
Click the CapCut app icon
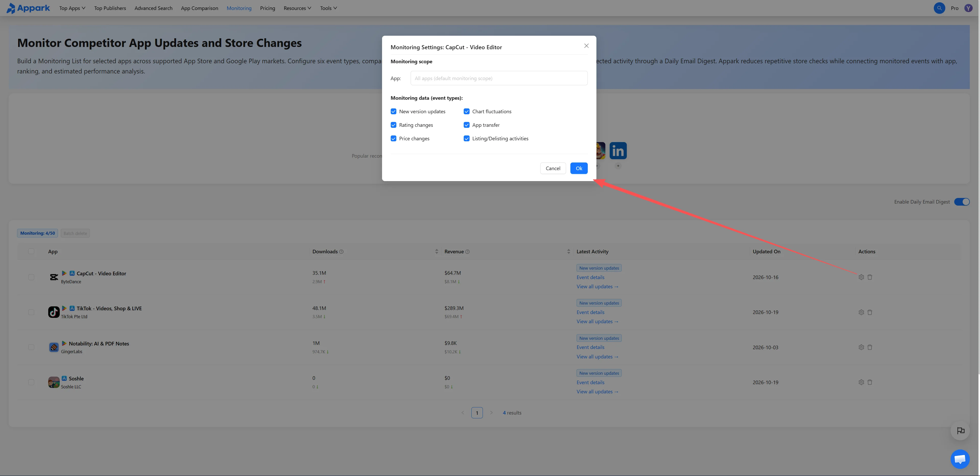[x=54, y=277]
